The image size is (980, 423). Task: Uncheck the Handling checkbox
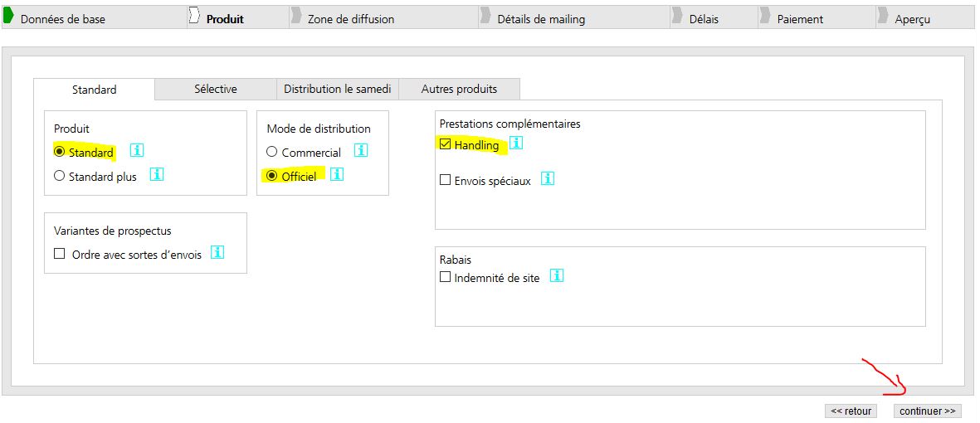pyautogui.click(x=446, y=145)
